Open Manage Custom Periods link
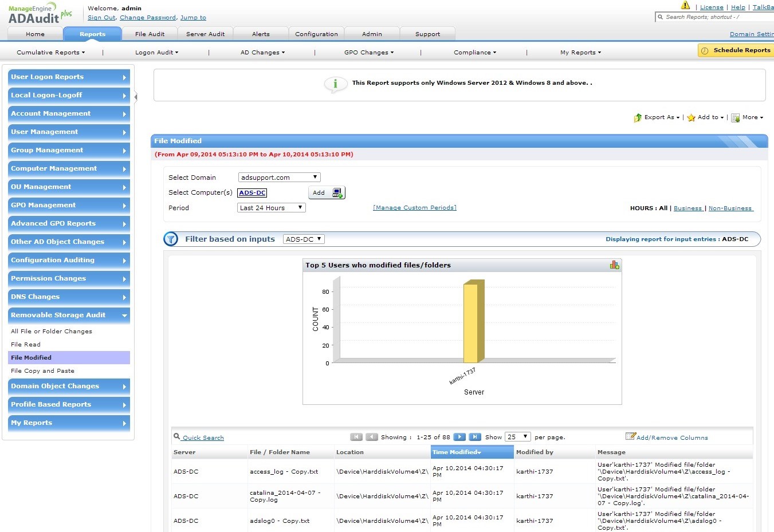This screenshot has width=774, height=532. (415, 208)
